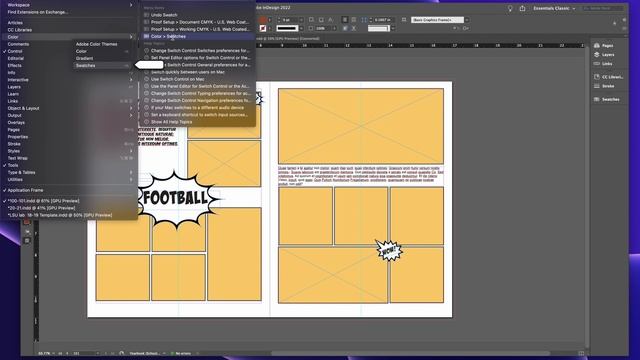Open 'Use Switch Control on Mac' help topic
640x360 pixels.
tap(178, 79)
